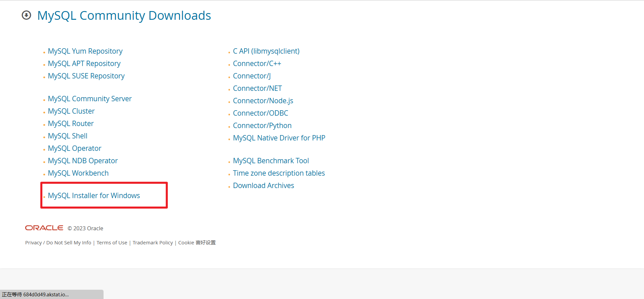
Task: Open the Terms of Use link
Action: (112, 243)
